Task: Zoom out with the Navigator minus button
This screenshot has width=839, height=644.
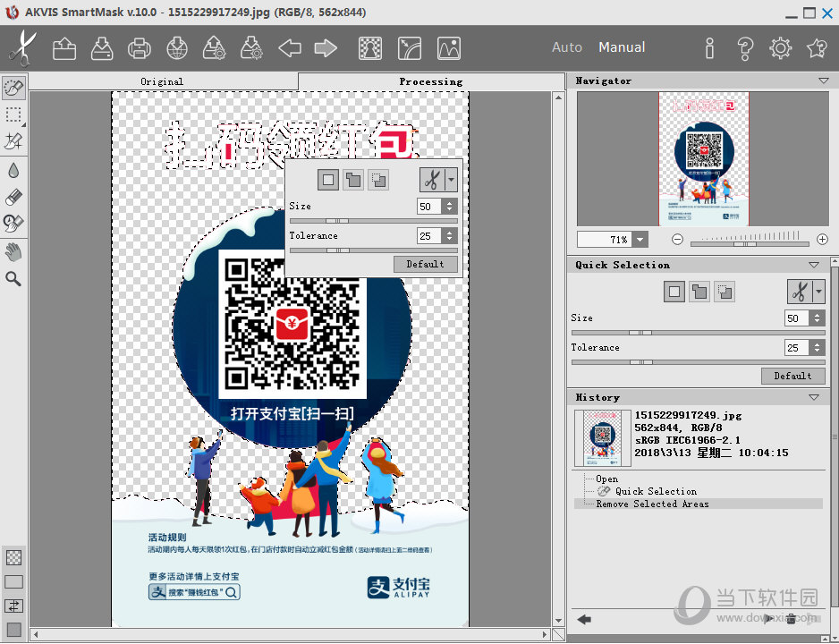Action: [677, 240]
